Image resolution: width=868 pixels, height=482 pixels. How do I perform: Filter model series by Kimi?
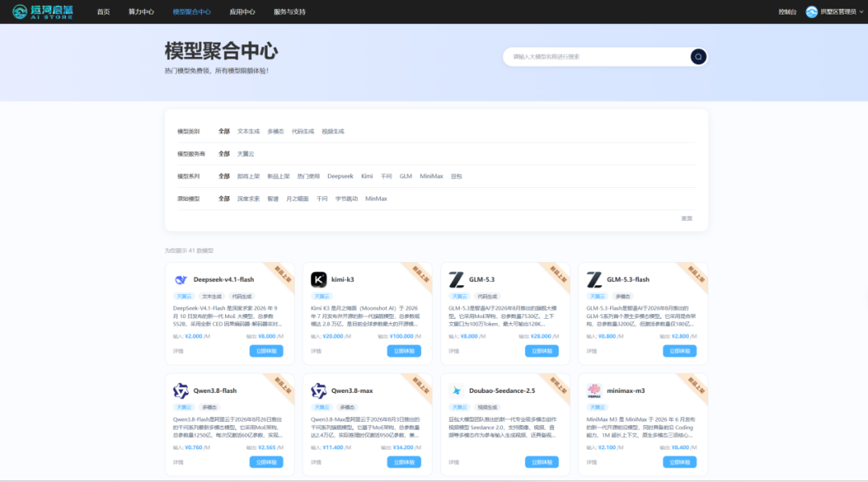[x=367, y=177]
